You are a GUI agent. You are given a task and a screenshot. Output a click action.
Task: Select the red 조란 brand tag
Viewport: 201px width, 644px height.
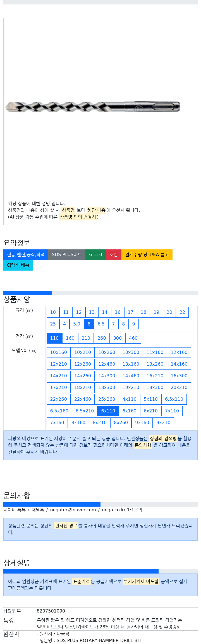[114, 254]
